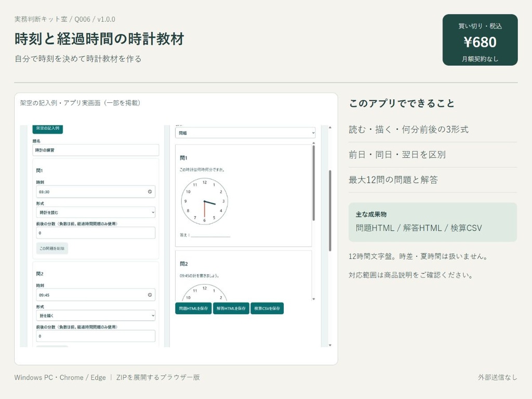
Task: Click the preview pane scroll-down arrow
Action: coord(313,299)
